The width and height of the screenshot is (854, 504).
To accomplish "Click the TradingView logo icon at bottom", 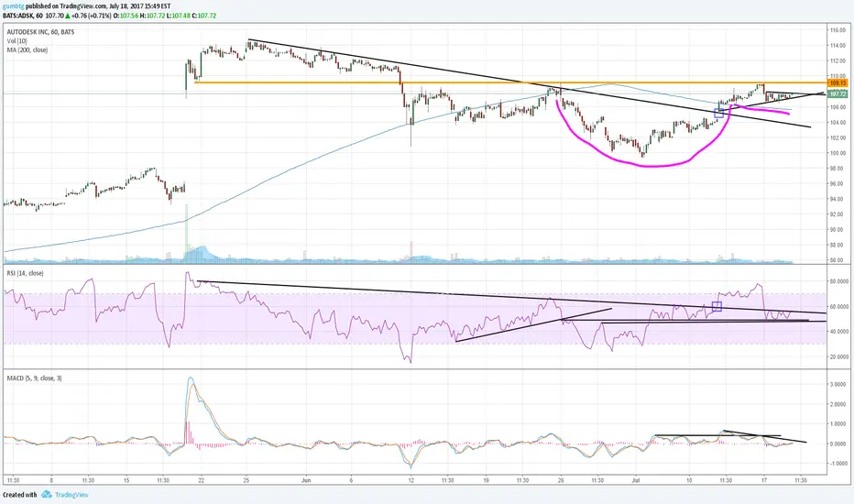I will tap(47, 494).
